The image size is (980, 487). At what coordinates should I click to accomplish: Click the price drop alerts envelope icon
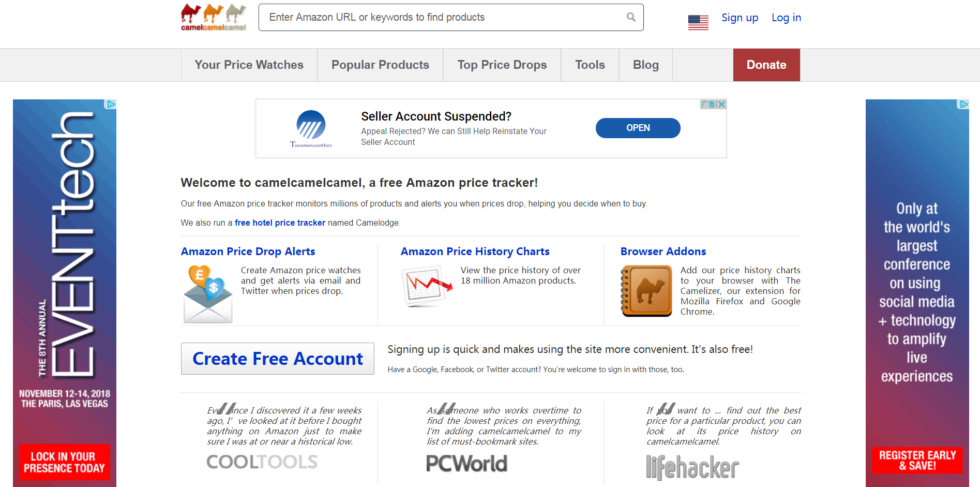(208, 294)
